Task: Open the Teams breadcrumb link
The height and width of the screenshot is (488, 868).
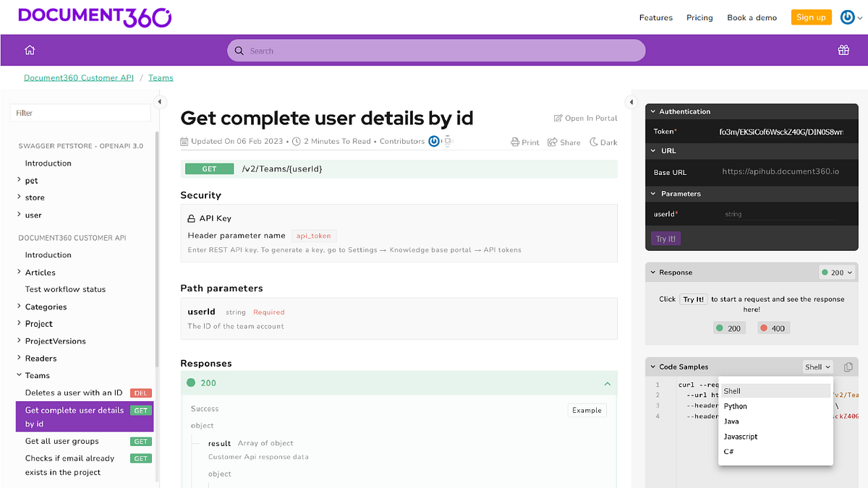Action: 161,77
